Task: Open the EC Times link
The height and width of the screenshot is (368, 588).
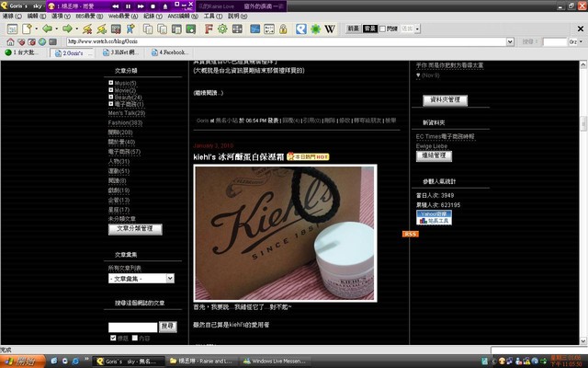Action: pos(445,137)
